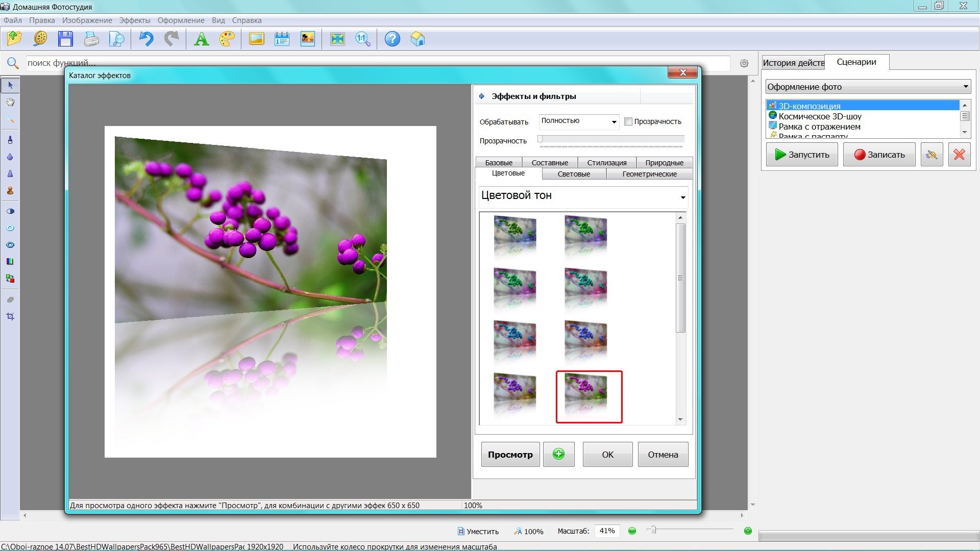Image resolution: width=980 pixels, height=551 pixels.
Task: Click the Print icon in toolbar
Action: point(91,39)
